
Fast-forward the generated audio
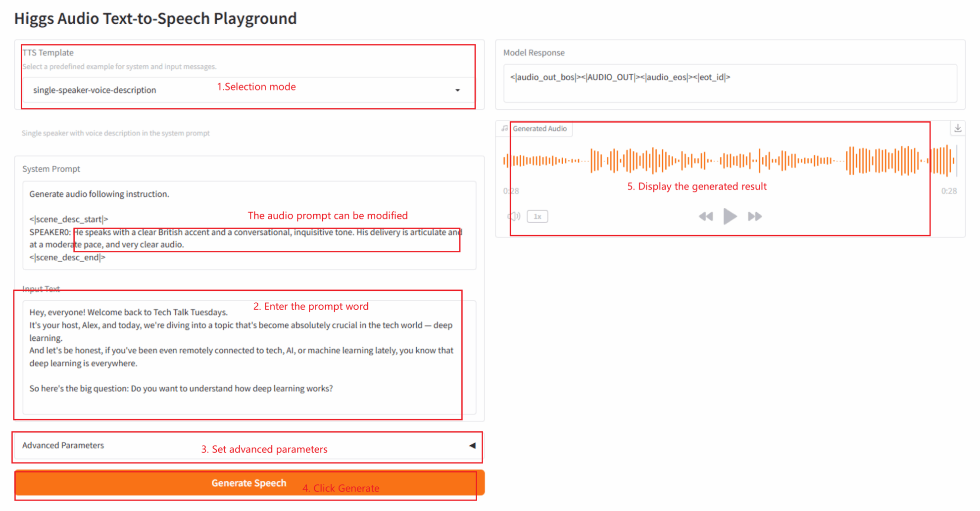click(755, 216)
